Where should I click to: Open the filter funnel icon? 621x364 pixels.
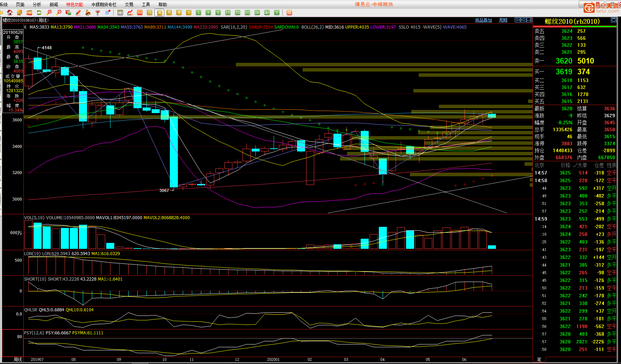[x=98, y=13]
